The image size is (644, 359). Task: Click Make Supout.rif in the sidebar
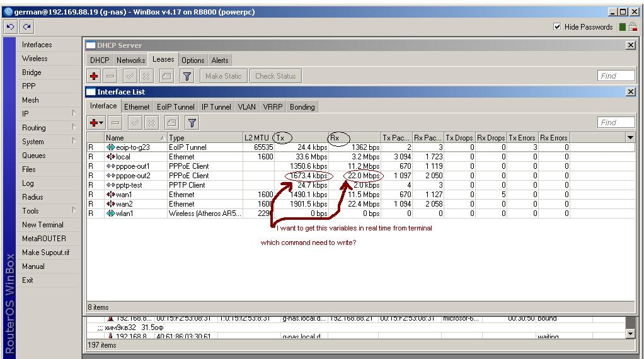click(x=45, y=253)
